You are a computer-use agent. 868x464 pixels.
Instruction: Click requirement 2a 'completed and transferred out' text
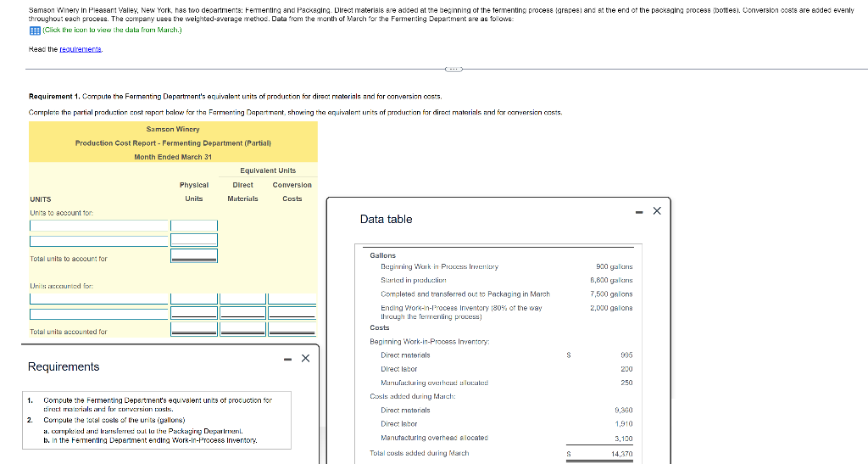pos(142,431)
